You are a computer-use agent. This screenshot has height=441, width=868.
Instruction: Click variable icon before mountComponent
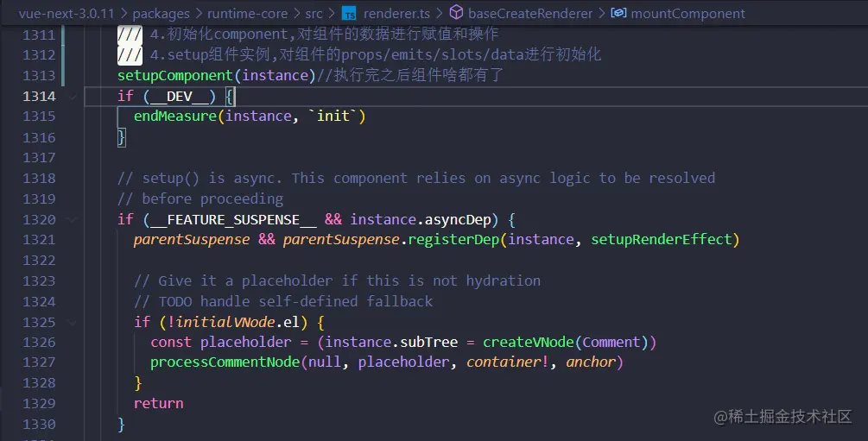(618, 13)
